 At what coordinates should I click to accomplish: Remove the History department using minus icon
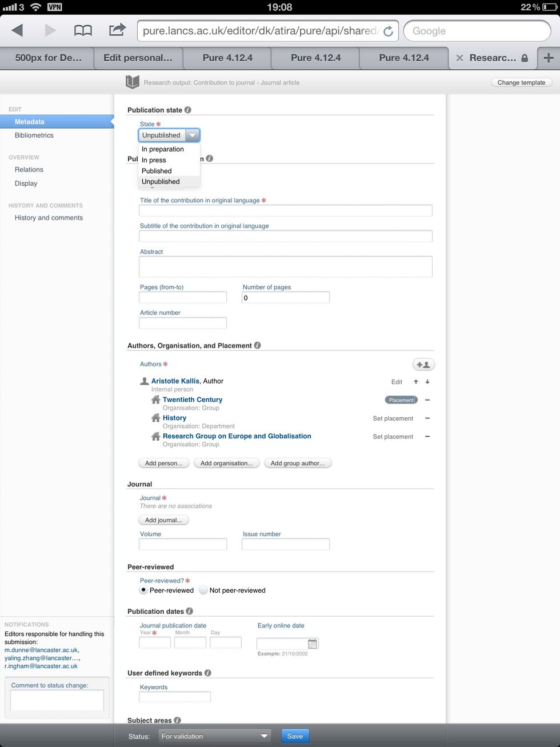point(427,418)
